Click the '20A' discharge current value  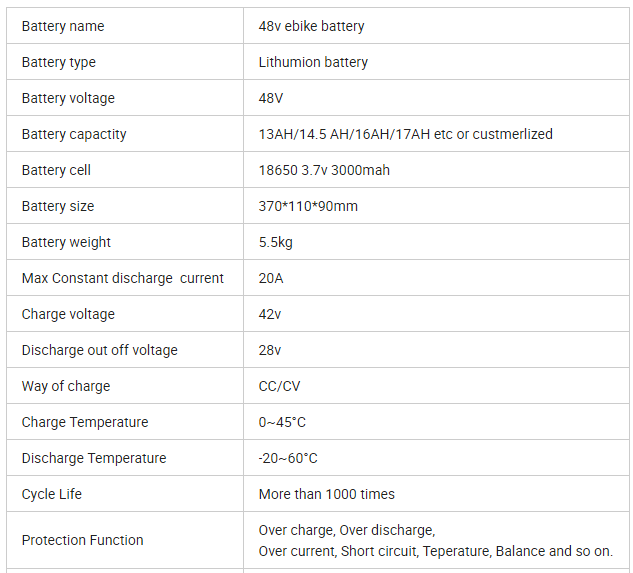270,278
